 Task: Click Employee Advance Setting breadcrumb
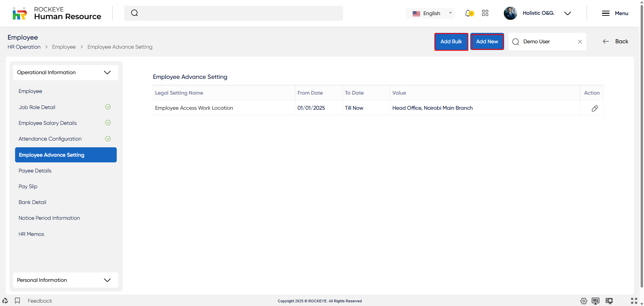point(120,47)
